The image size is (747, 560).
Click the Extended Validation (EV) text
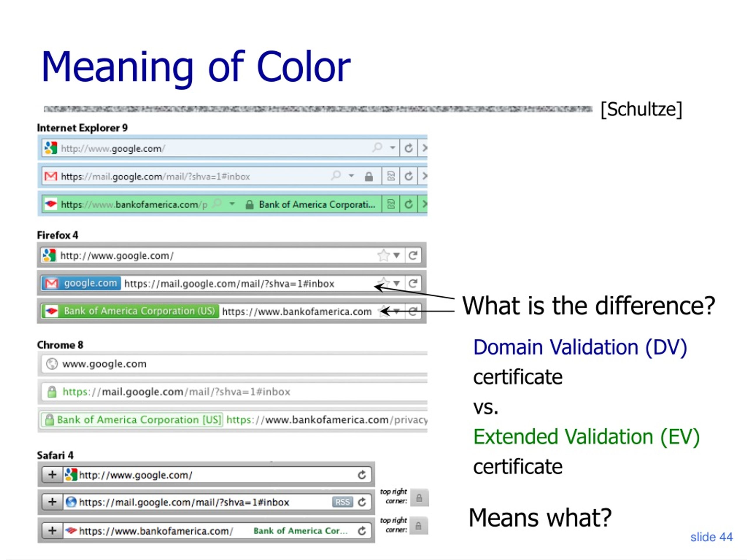click(587, 437)
